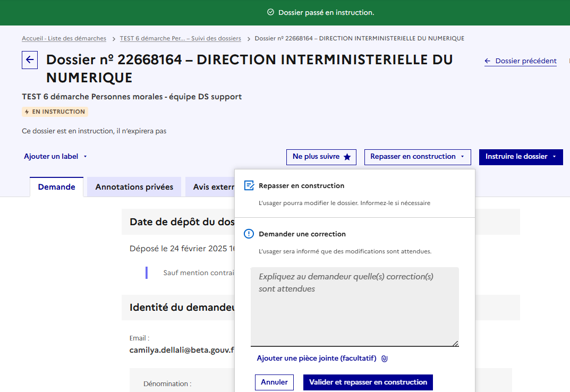
Task: Expand the Instruire le dossier dropdown
Action: coord(521,157)
